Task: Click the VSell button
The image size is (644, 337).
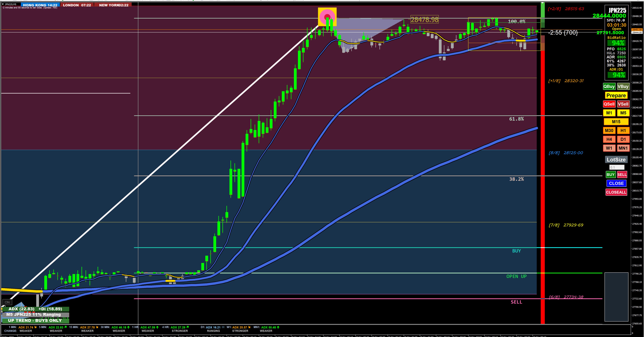Action: tap(623, 104)
